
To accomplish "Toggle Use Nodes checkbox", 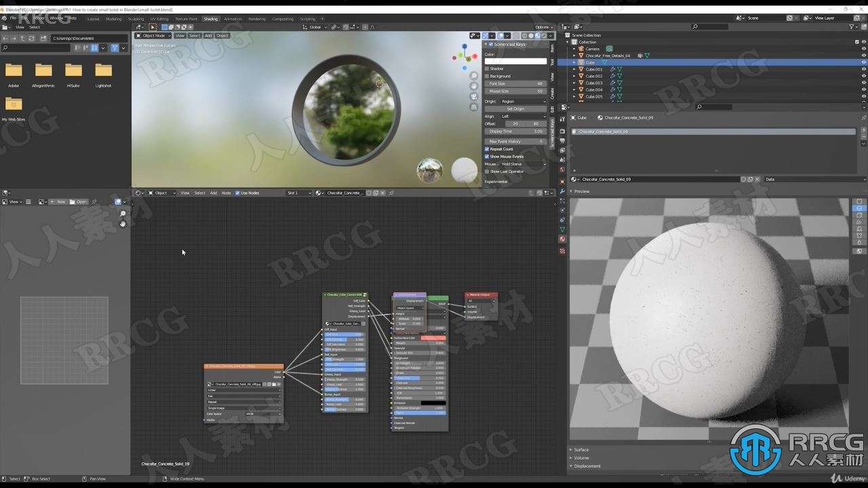I will coord(237,192).
